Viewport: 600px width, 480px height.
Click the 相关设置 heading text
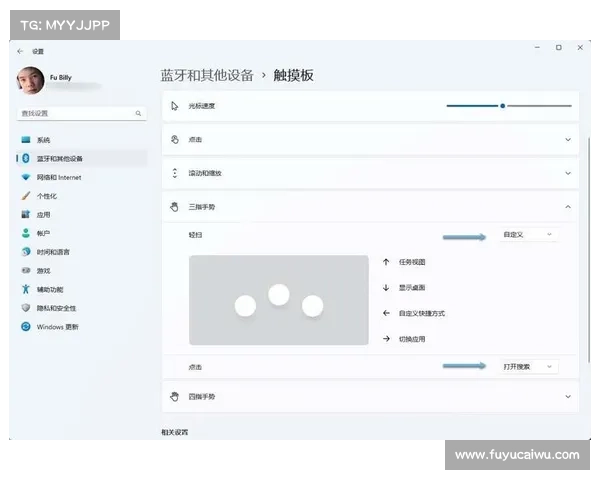coord(174,432)
